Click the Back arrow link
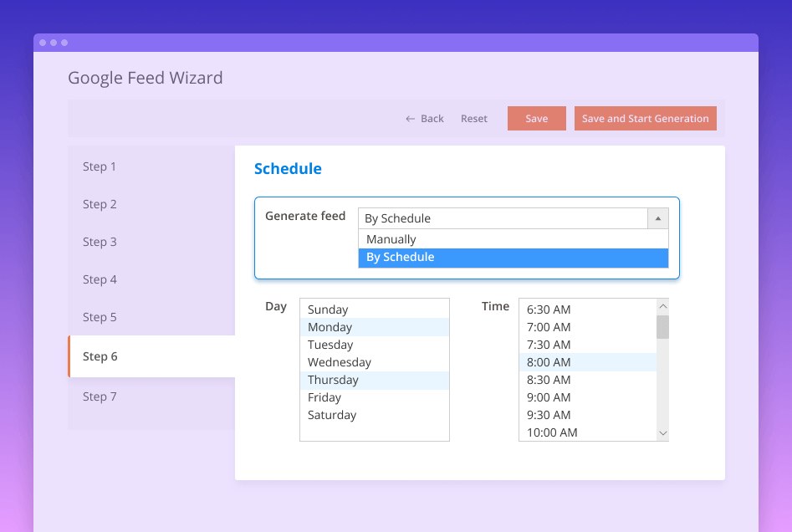The image size is (792, 532). (425, 119)
